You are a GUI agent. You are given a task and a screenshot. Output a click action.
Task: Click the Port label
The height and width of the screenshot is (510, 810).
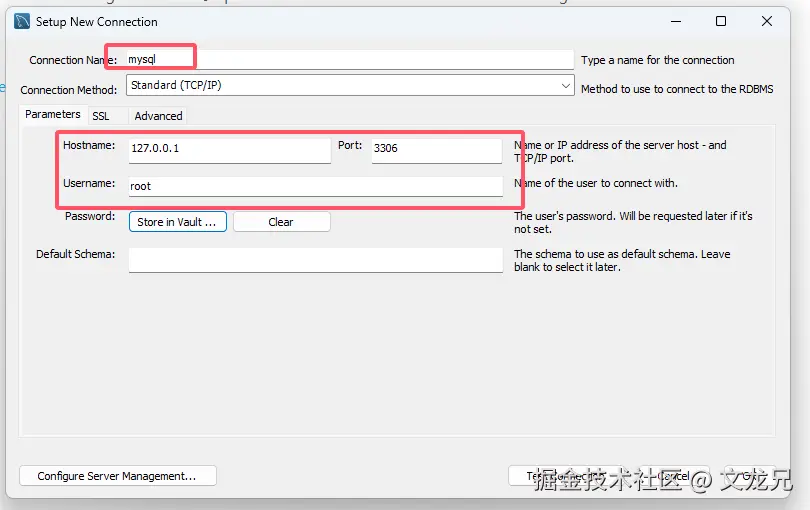point(350,146)
